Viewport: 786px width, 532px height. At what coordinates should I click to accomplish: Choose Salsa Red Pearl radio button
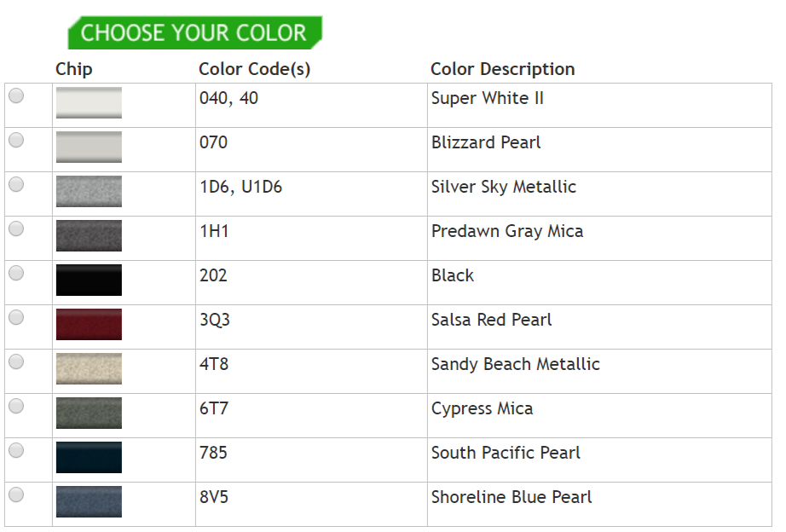pos(16,318)
